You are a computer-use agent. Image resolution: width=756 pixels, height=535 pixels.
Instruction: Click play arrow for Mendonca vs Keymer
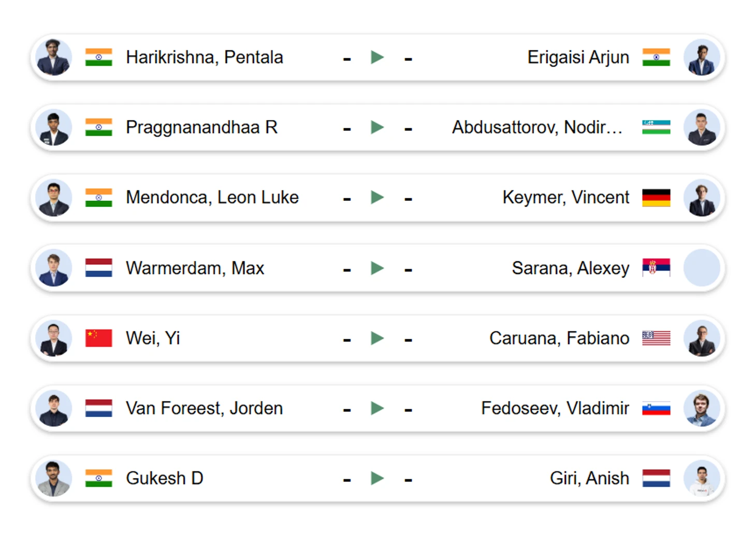(377, 197)
